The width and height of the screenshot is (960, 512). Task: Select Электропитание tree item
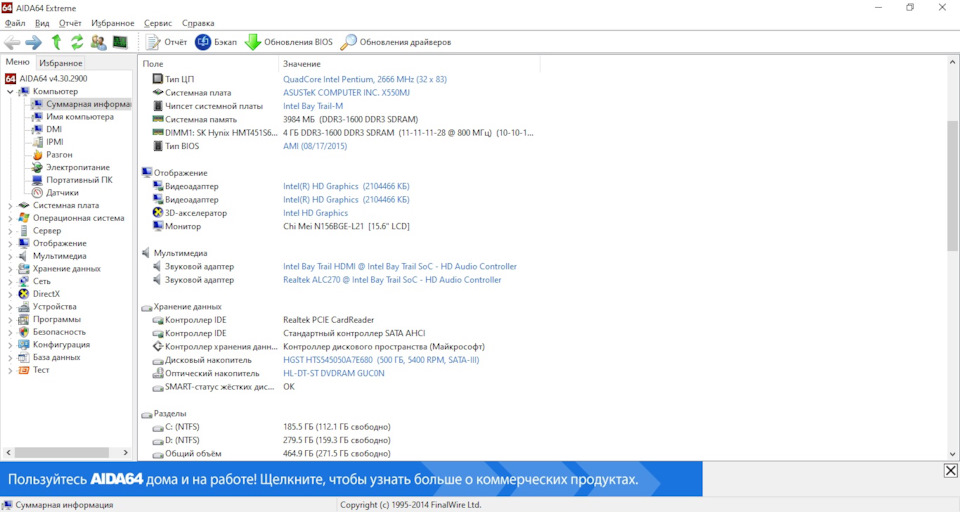point(78,167)
